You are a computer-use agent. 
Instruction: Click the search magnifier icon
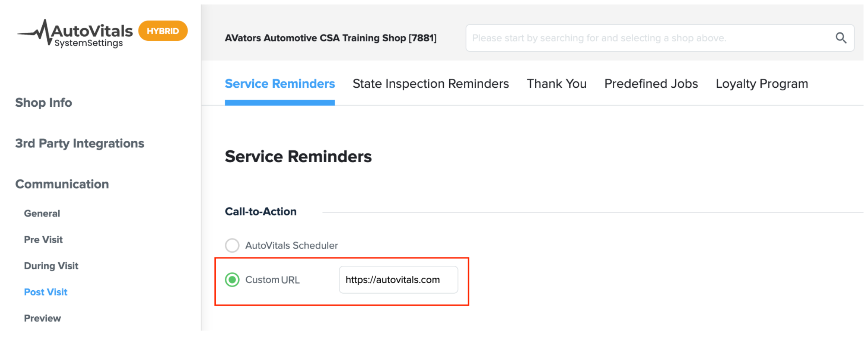840,38
